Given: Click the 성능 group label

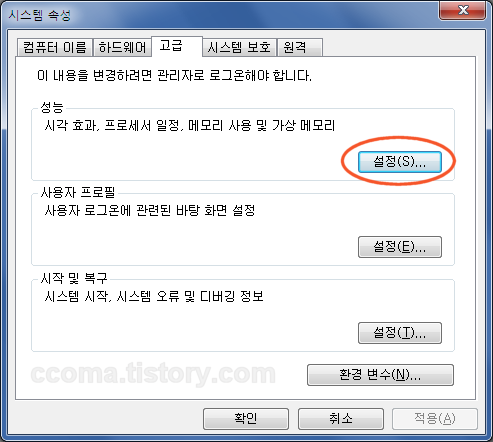Looking at the screenshot, I should point(52,107).
